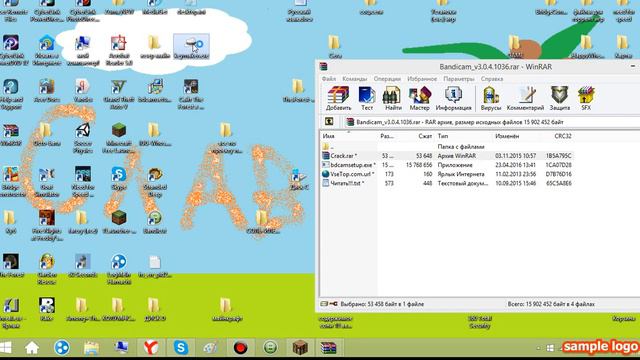Open File Explorer from the taskbar

click(x=91, y=348)
